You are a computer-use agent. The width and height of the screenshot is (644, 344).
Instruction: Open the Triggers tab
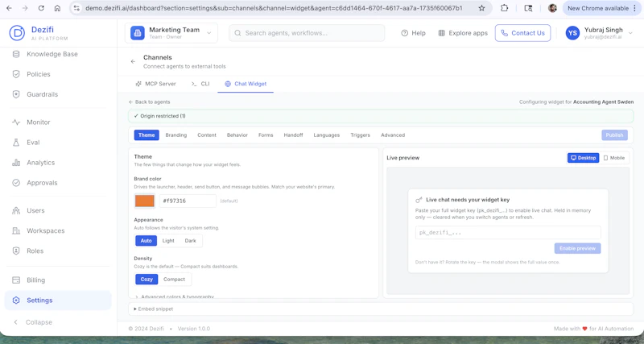coord(360,135)
